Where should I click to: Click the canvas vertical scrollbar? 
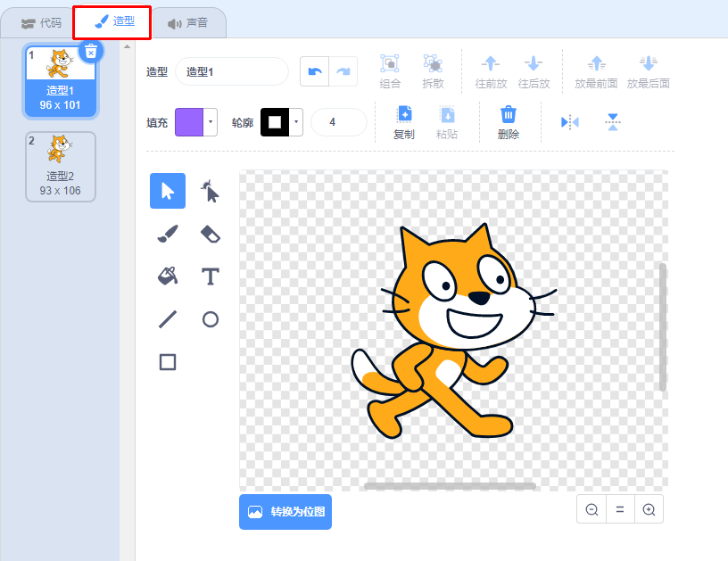click(663, 327)
